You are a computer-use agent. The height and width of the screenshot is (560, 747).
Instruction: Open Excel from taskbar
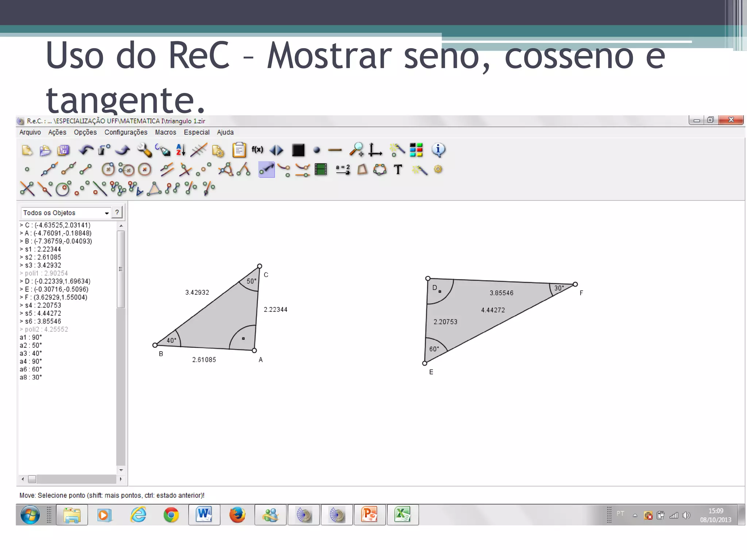(x=403, y=515)
